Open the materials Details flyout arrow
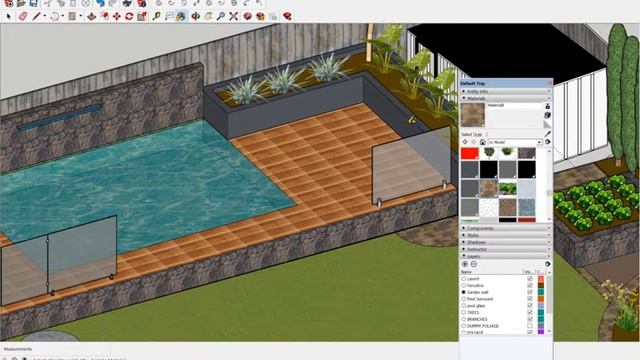This screenshot has height=360, width=640. click(x=548, y=142)
